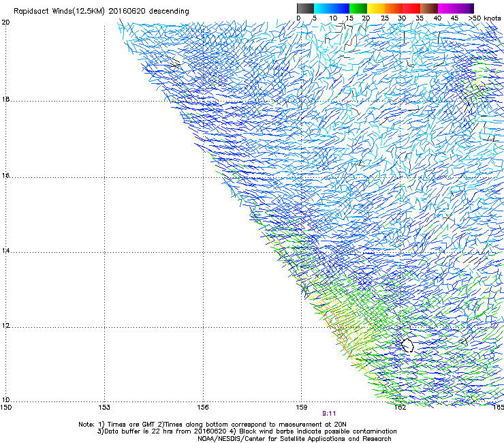Click the legend value '10'
504x443 pixels.
tap(333, 18)
